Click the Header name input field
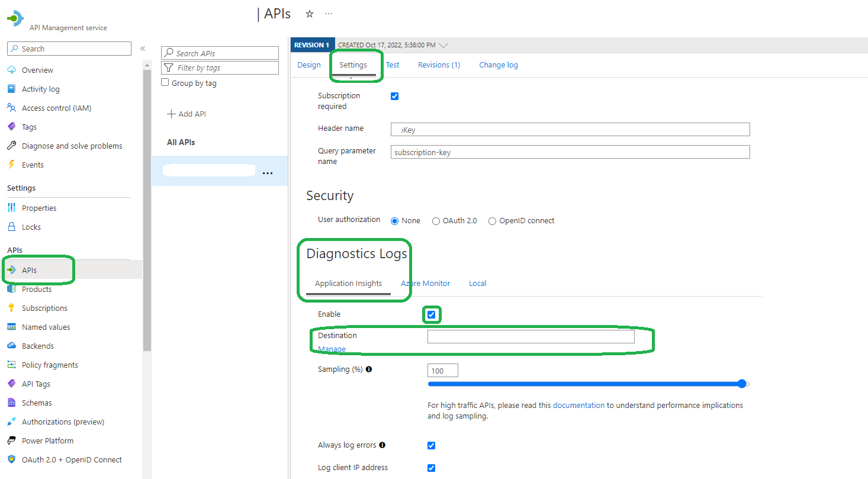This screenshot has width=868, height=479. tap(570, 130)
